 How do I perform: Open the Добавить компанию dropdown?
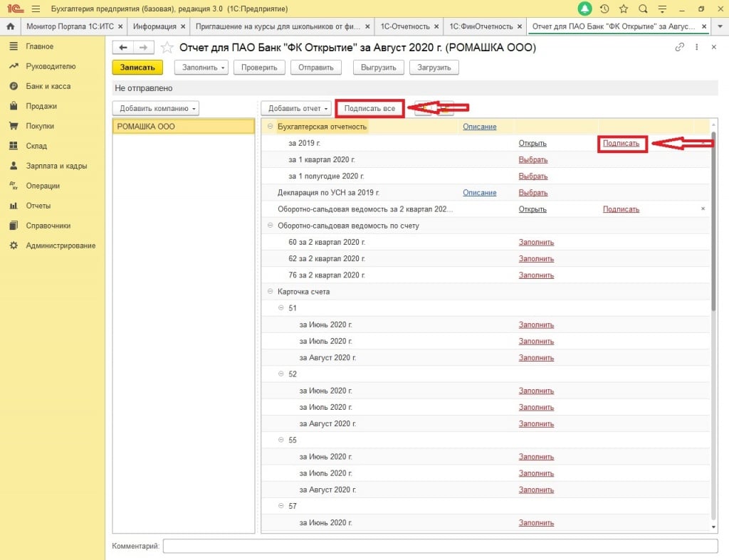coord(155,108)
